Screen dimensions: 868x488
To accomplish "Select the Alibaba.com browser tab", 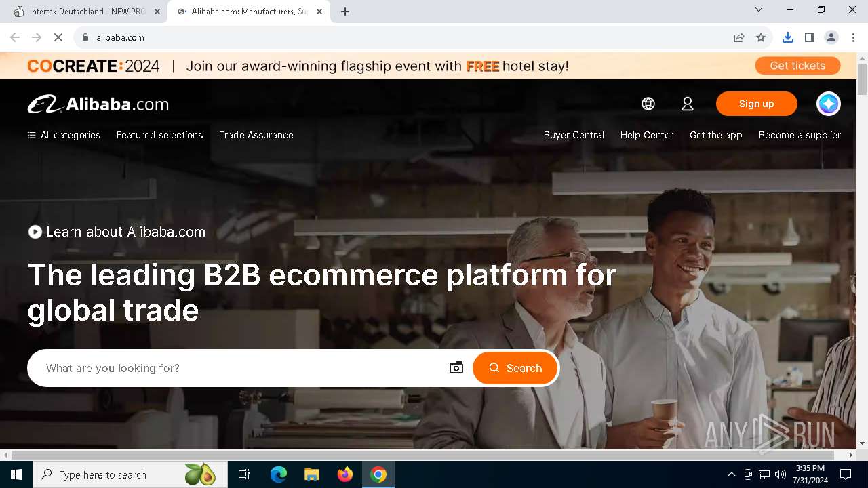I will click(249, 12).
